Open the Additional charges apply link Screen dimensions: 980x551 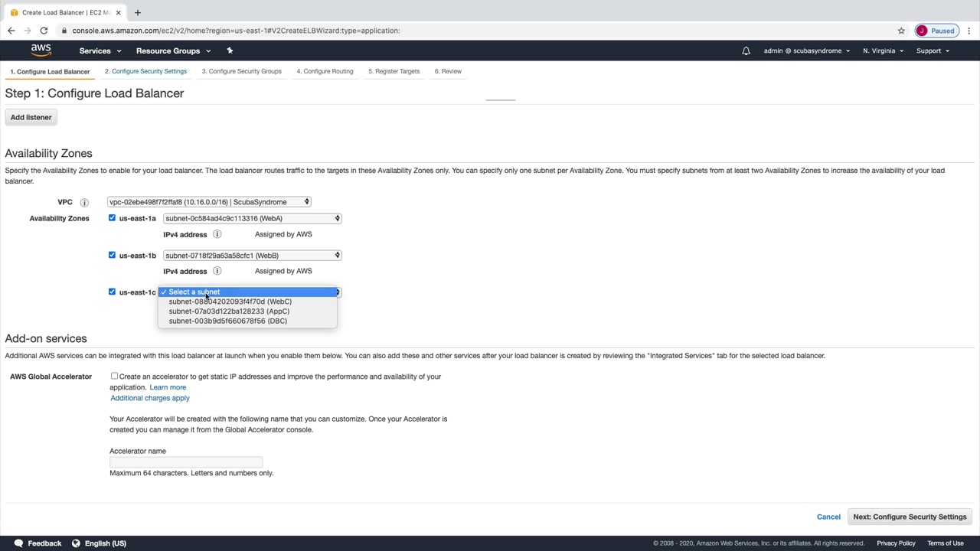(150, 398)
